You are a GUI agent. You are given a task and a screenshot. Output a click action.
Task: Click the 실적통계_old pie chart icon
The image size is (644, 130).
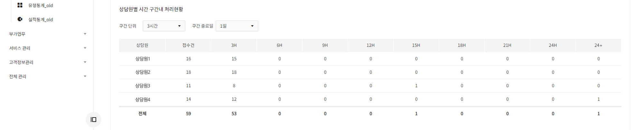20,19
